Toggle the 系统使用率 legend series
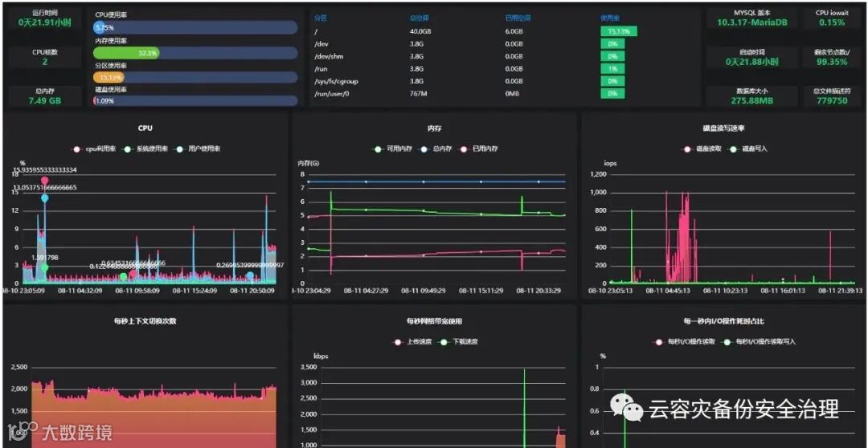Image resolution: width=868 pixels, height=448 pixels. coord(145,149)
